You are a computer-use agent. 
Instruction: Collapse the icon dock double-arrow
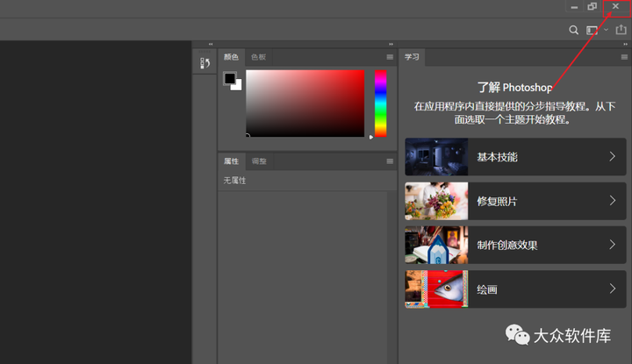211,44
